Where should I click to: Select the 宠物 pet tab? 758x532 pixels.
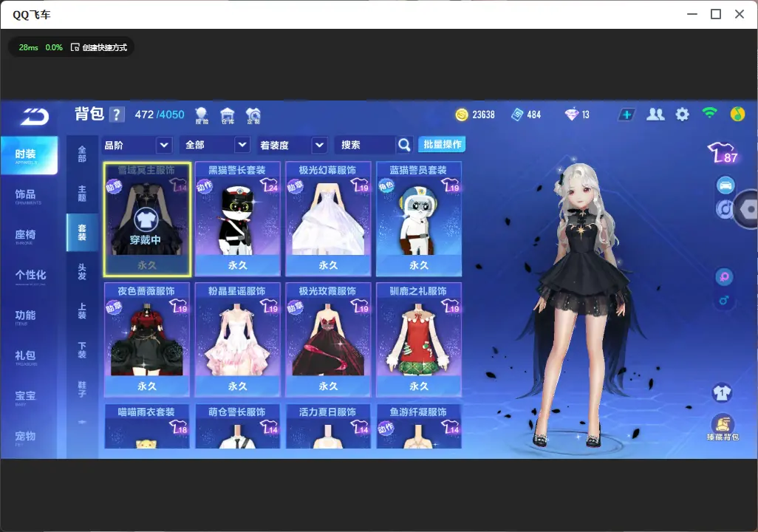point(25,437)
